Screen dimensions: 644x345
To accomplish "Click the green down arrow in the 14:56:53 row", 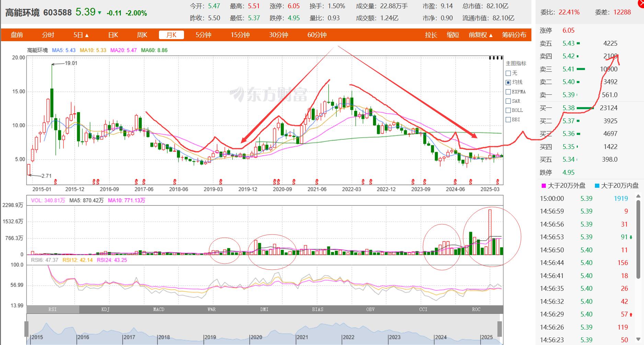I will pos(631,237).
